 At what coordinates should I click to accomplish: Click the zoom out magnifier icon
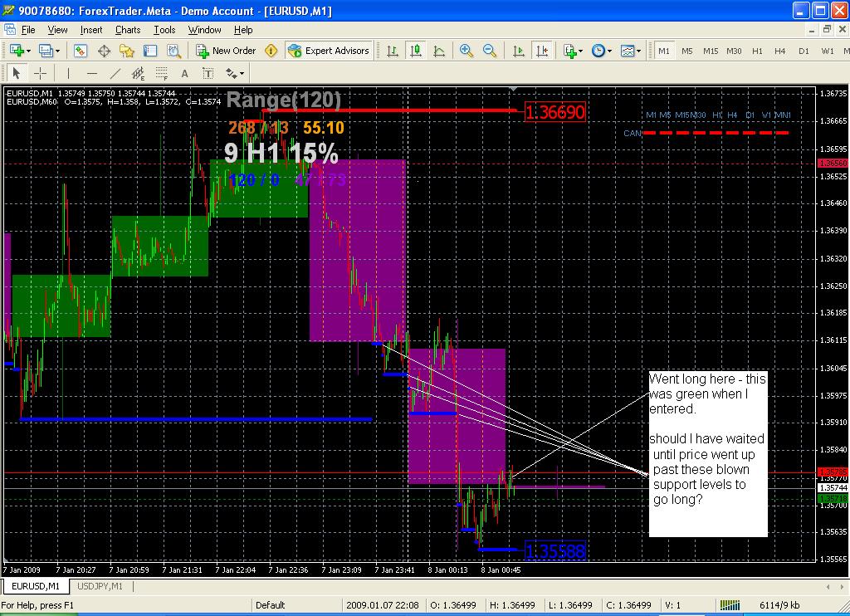click(489, 51)
